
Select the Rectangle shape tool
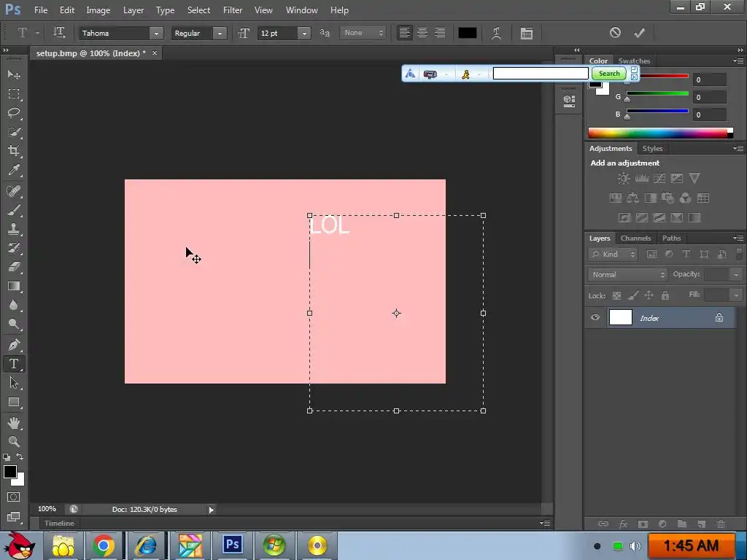pos(14,402)
